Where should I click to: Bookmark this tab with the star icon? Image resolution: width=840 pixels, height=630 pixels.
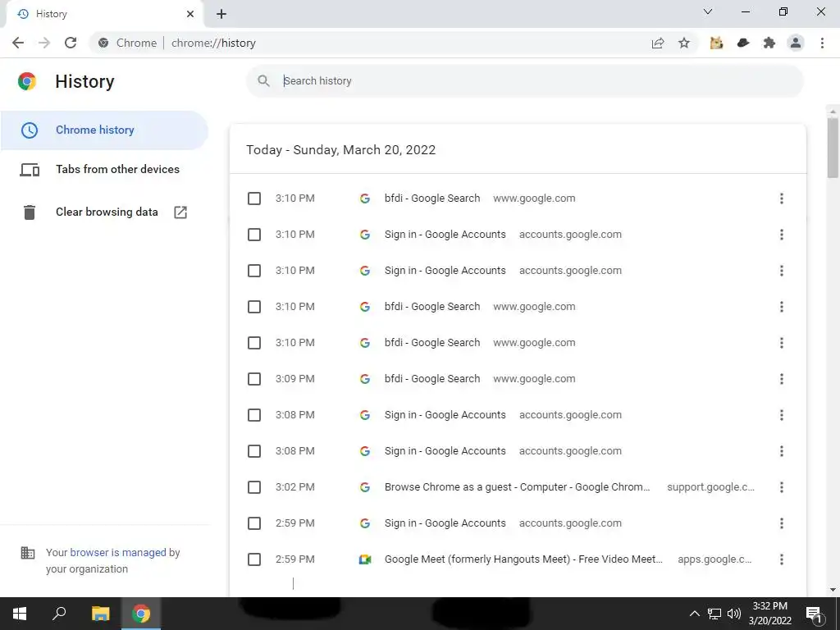coord(684,43)
